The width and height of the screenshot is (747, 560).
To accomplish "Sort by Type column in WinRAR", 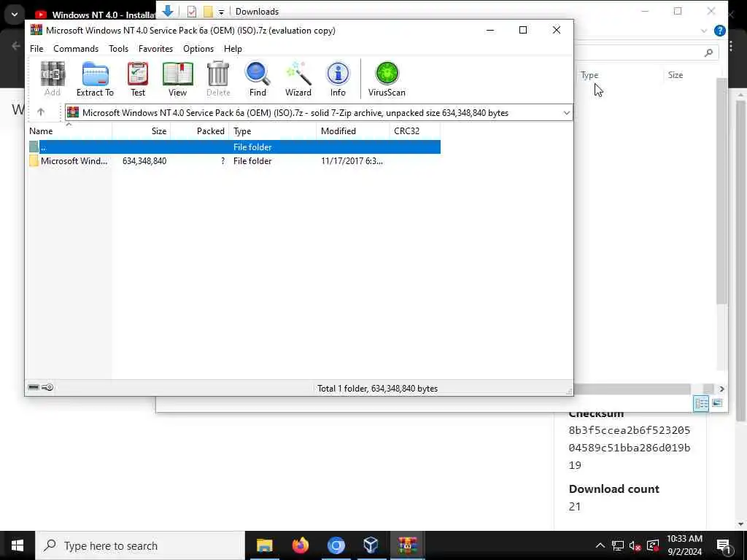I will pyautogui.click(x=273, y=131).
